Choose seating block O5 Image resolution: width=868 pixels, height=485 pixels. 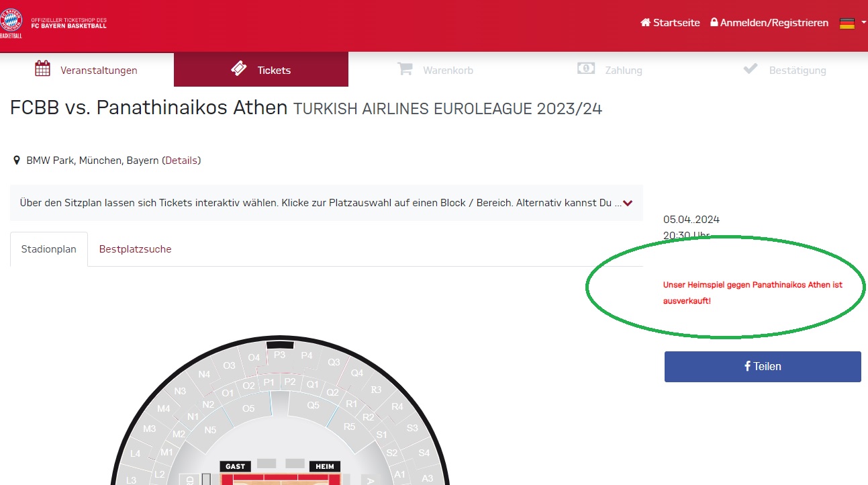(x=248, y=408)
